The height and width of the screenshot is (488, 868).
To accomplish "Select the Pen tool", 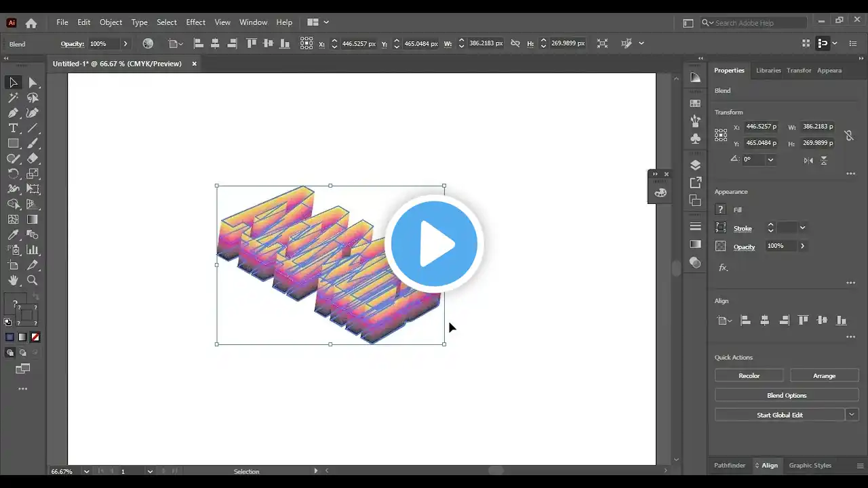I will 14,113.
